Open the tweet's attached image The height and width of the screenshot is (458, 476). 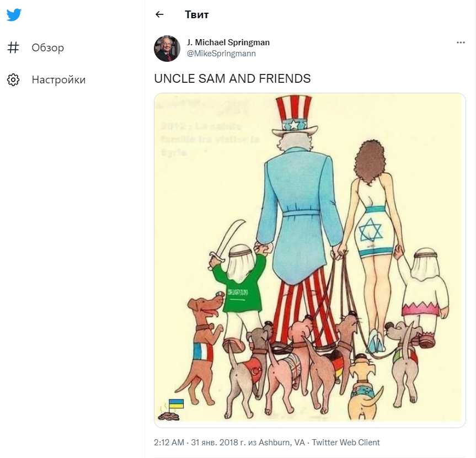coord(309,259)
